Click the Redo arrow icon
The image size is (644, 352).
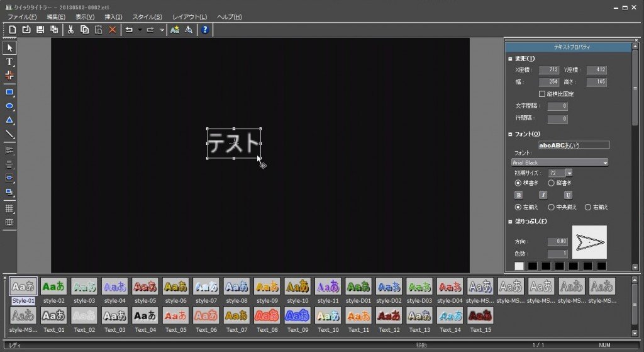click(150, 30)
